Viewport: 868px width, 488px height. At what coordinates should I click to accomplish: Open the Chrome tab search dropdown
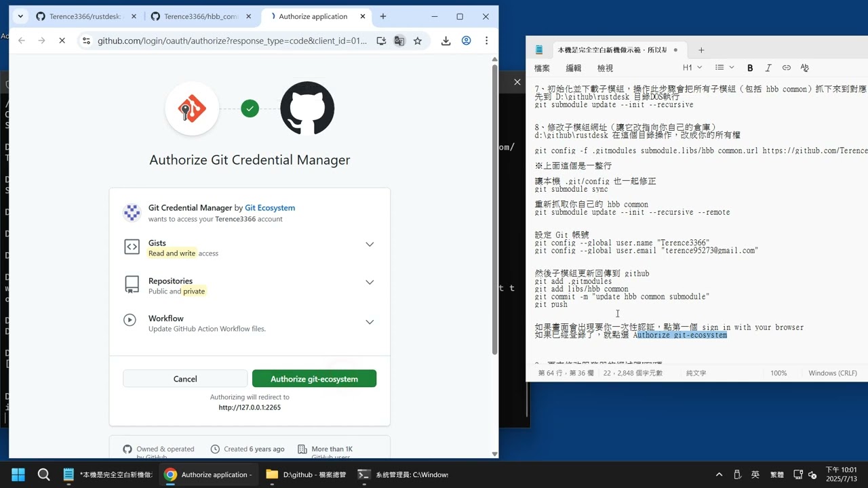20,16
